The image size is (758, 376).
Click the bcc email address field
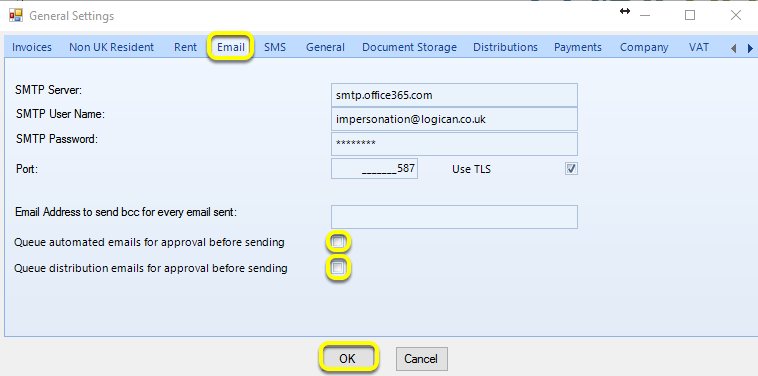point(454,217)
